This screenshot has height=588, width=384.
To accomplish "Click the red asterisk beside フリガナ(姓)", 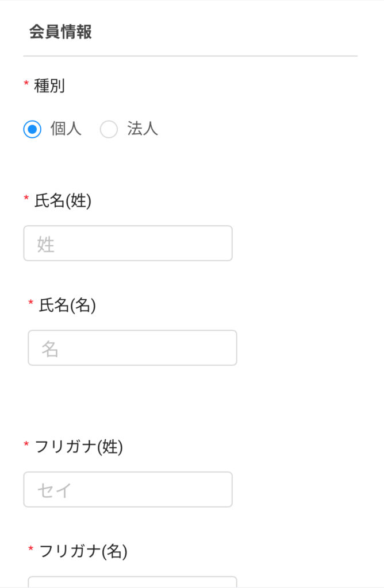I will [x=26, y=445].
